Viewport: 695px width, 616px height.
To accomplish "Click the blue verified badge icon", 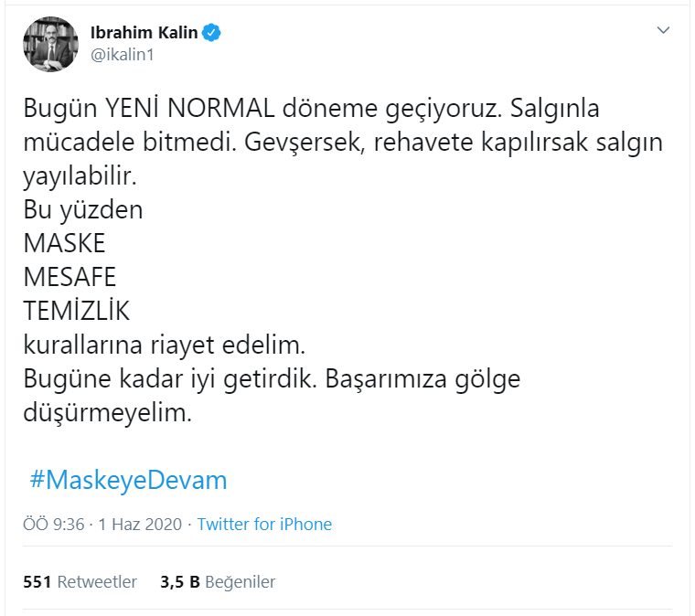I will point(212,34).
